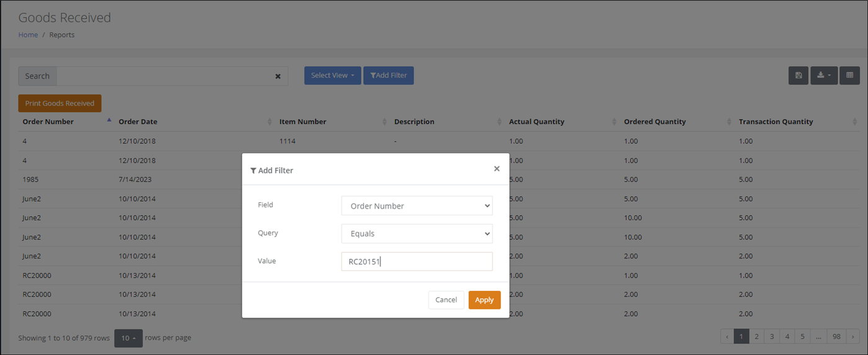Image resolution: width=868 pixels, height=355 pixels.
Task: Apply the filter with the Apply button
Action: click(484, 300)
